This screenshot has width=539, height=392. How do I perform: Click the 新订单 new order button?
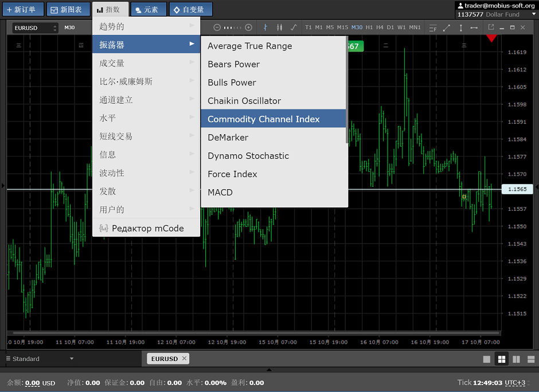click(x=24, y=9)
